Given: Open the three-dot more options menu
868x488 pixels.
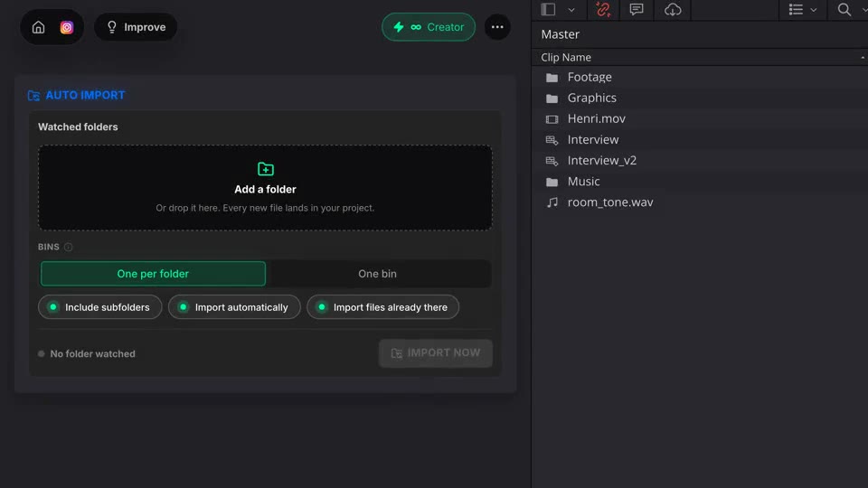Looking at the screenshot, I should [x=497, y=27].
